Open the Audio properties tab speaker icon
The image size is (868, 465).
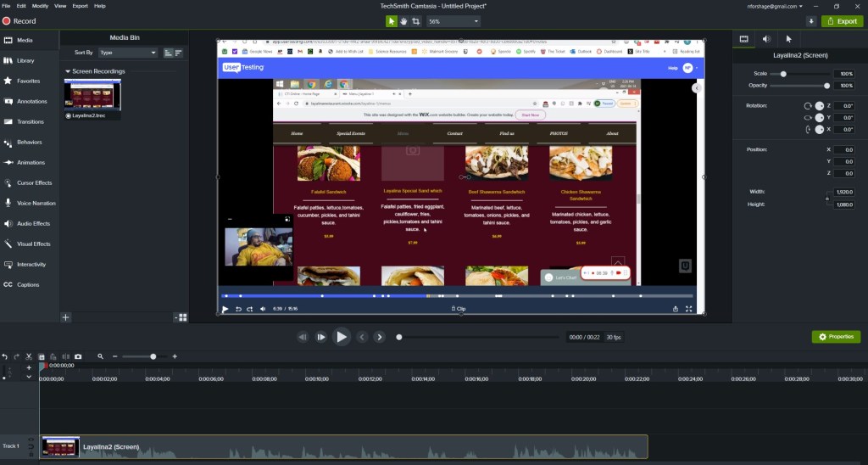[766, 39]
